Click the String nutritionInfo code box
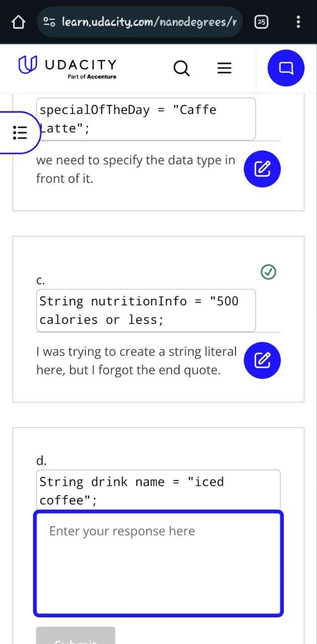 [146, 310]
